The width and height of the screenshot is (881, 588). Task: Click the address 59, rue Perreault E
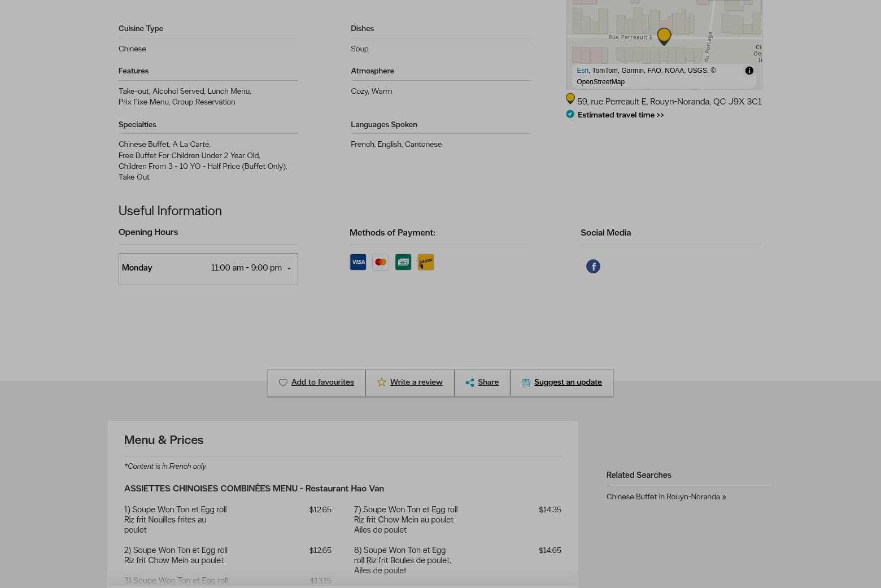[x=669, y=102]
